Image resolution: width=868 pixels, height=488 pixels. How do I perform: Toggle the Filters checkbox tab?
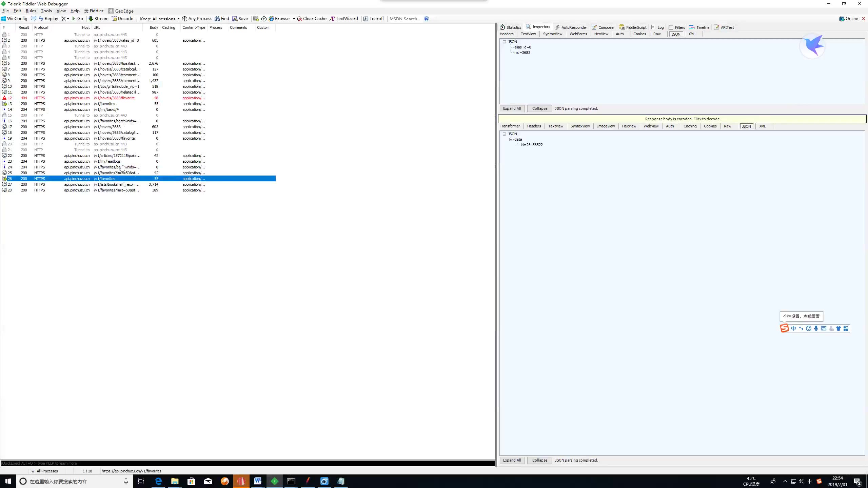[x=671, y=27]
